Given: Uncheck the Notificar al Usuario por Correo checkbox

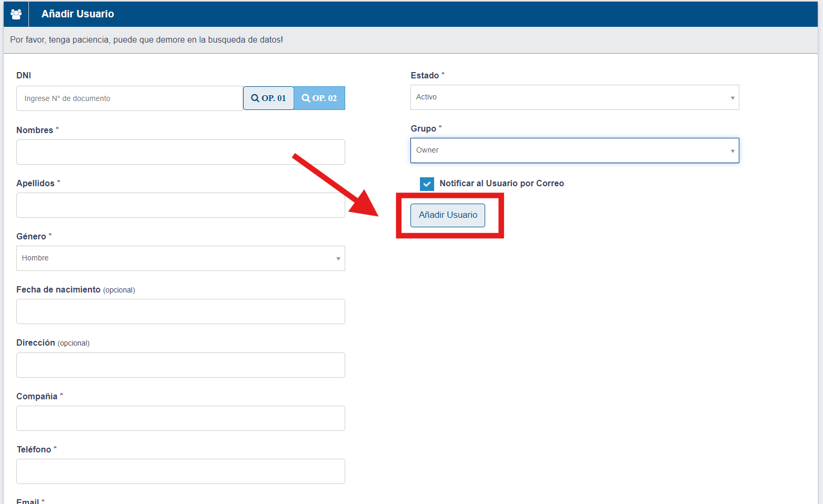Looking at the screenshot, I should tap(427, 184).
